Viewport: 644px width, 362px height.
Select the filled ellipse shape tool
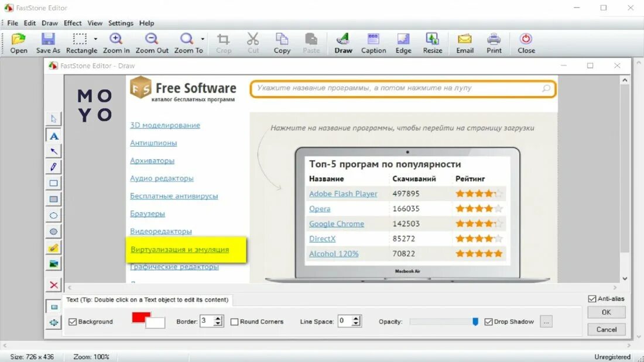53,232
